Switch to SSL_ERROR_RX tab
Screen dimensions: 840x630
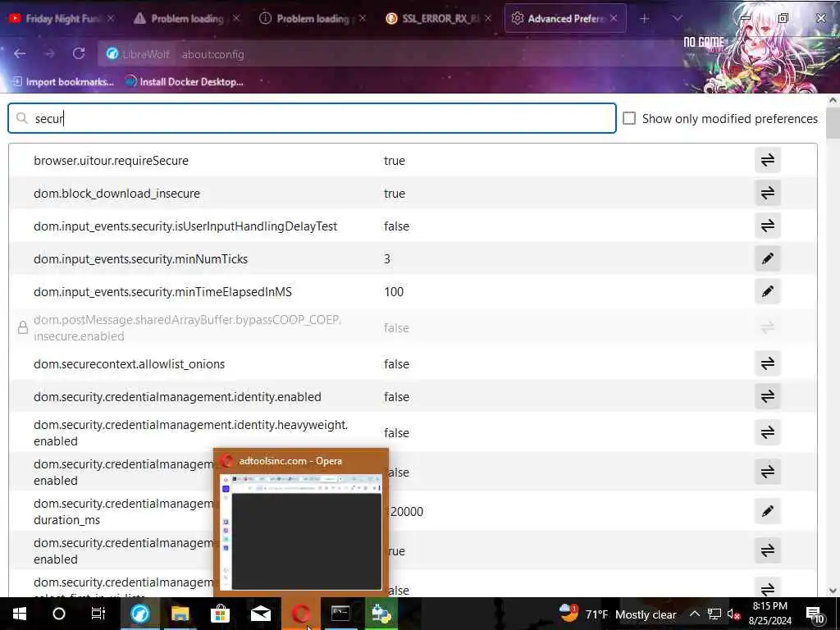[x=438, y=18]
